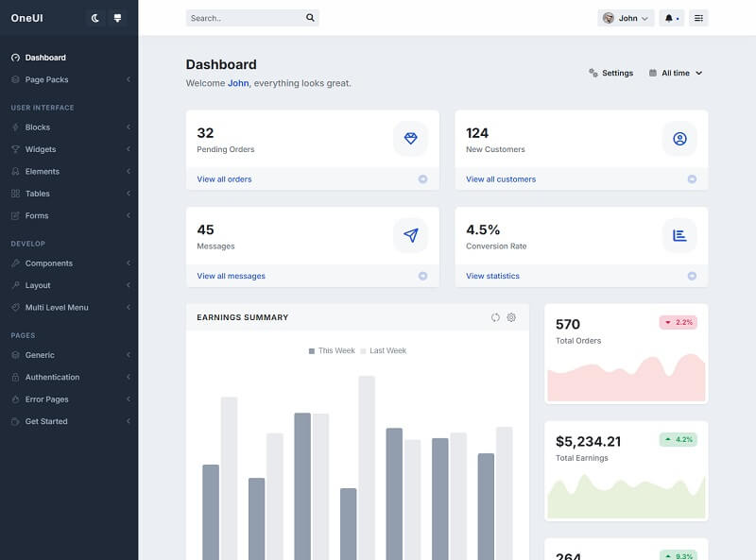Click the New Customers profile icon
The height and width of the screenshot is (560, 756).
pyautogui.click(x=679, y=139)
